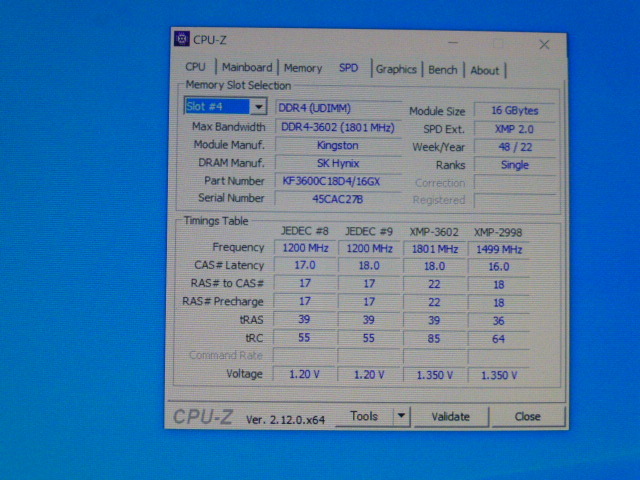
Task: Click the JEDEC #9 column header
Action: (369, 232)
